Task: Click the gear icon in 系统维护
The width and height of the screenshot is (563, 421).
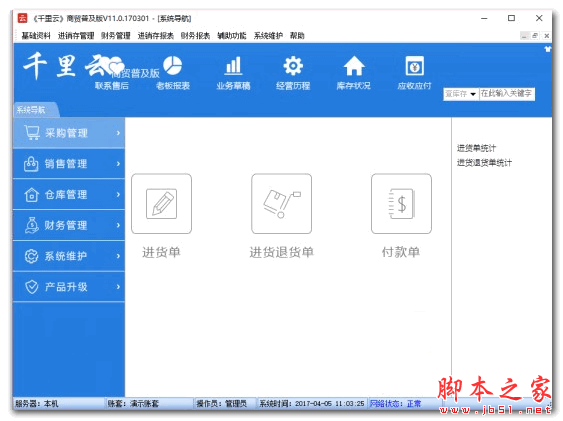Action: [31, 256]
